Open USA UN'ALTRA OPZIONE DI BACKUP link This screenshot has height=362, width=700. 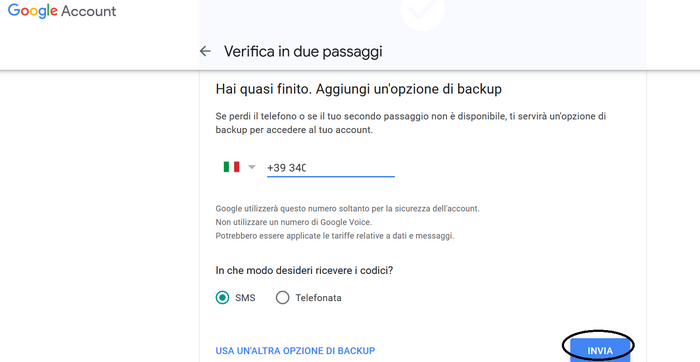coord(295,351)
